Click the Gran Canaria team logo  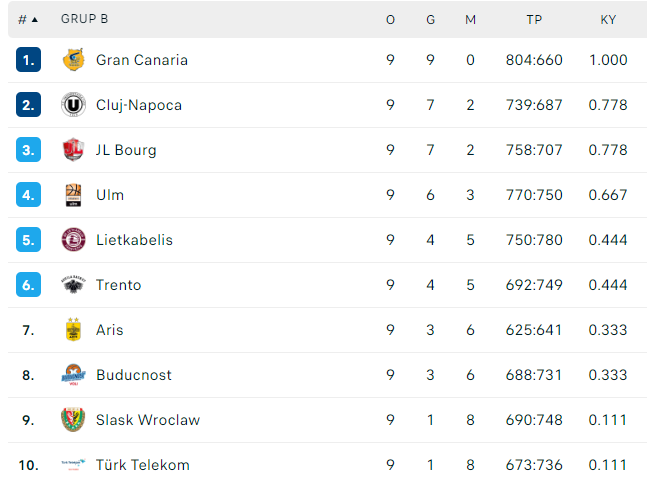73,60
